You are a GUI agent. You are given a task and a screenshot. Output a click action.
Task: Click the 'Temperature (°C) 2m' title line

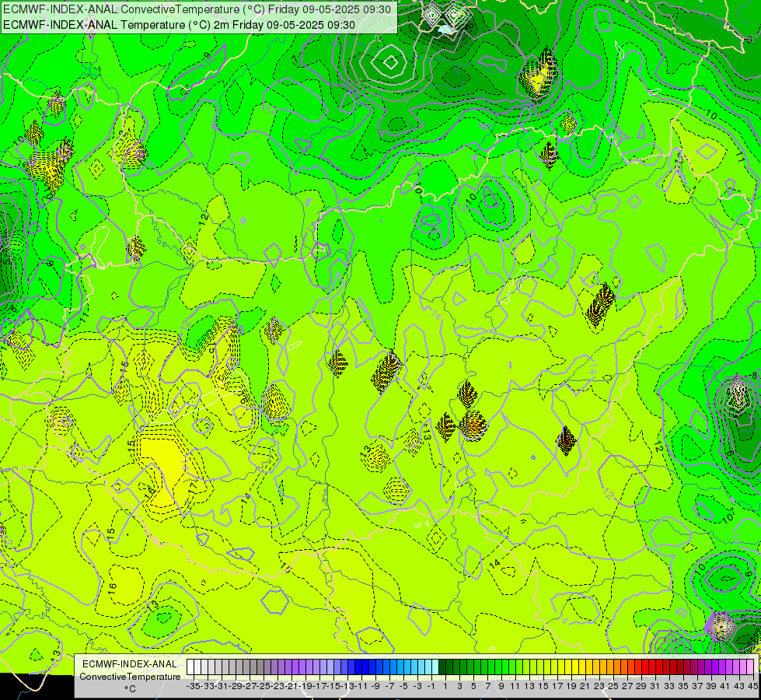179,25
